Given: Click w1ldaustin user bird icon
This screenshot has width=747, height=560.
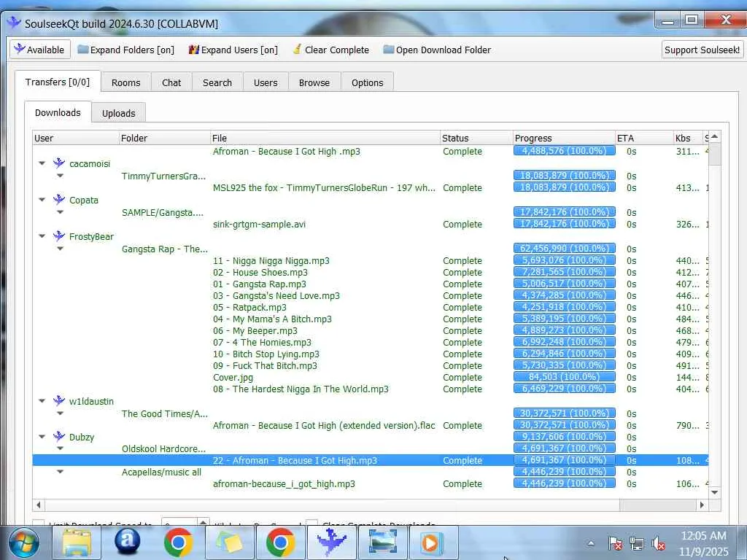Looking at the screenshot, I should point(59,401).
